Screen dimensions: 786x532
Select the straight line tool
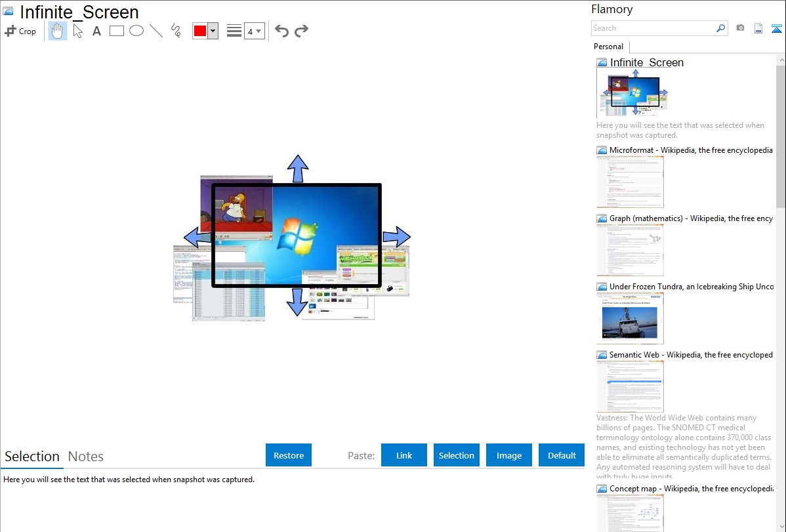pyautogui.click(x=156, y=31)
